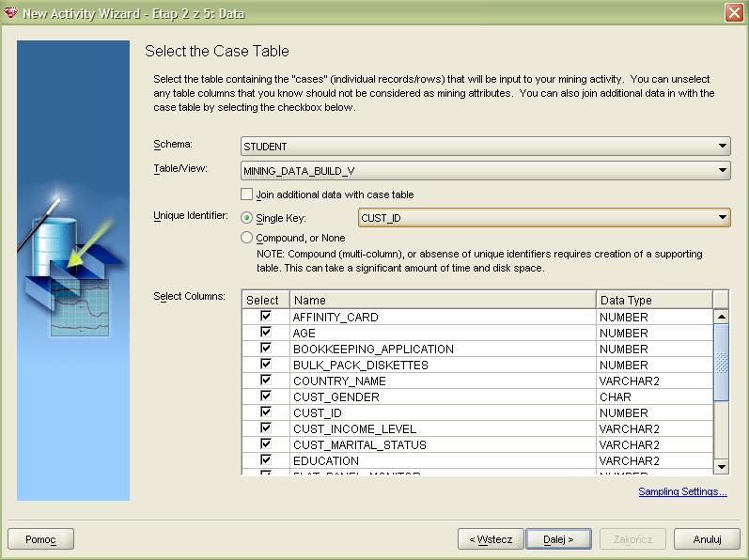This screenshot has width=749, height=560.
Task: Click NUMBER type in the AGE row
Action: click(654, 333)
